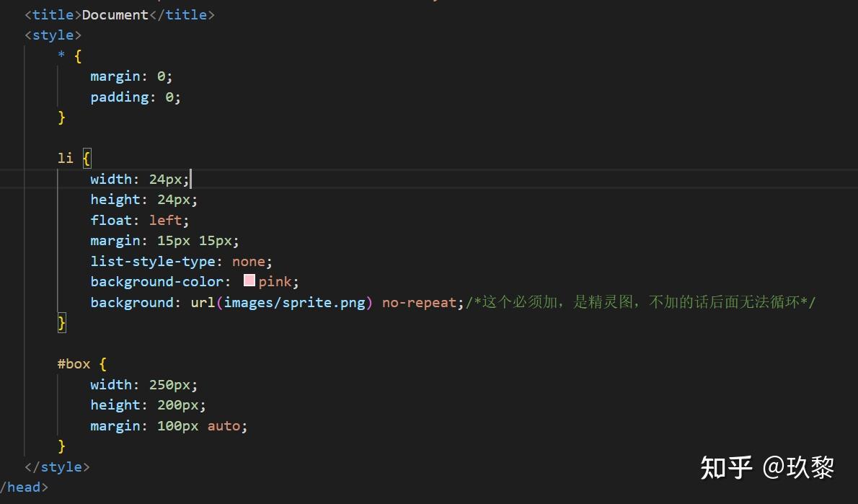Screen dimensions: 858x504
Task: Click the closing brace of li rule
Action: [62, 323]
